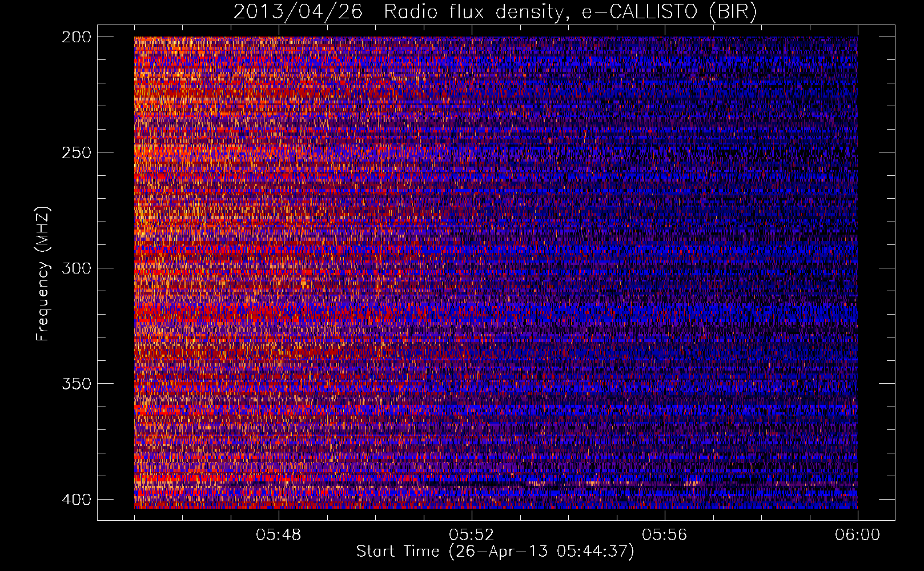924x571 pixels.
Task: Click the 250 frequency tick label
Action: click(76, 152)
